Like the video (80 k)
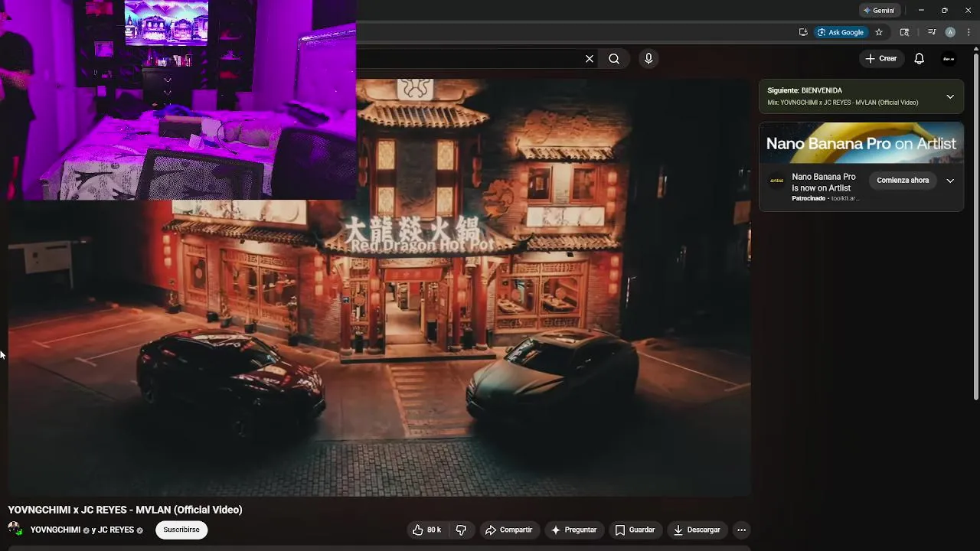The width and height of the screenshot is (980, 551). click(x=427, y=530)
